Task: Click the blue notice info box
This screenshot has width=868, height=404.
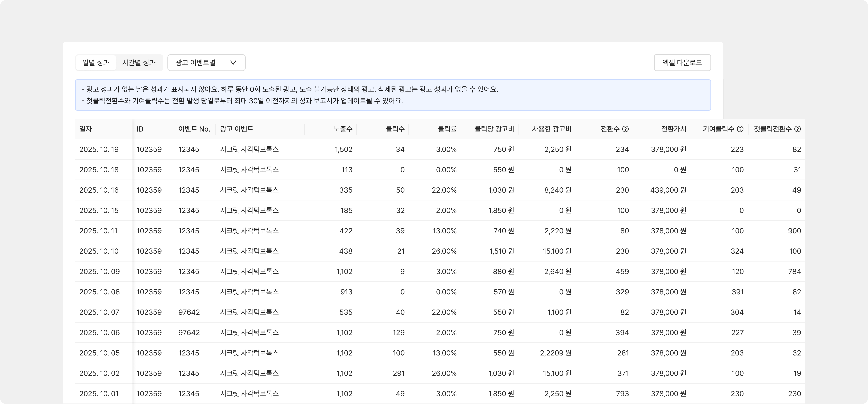Action: point(393,95)
